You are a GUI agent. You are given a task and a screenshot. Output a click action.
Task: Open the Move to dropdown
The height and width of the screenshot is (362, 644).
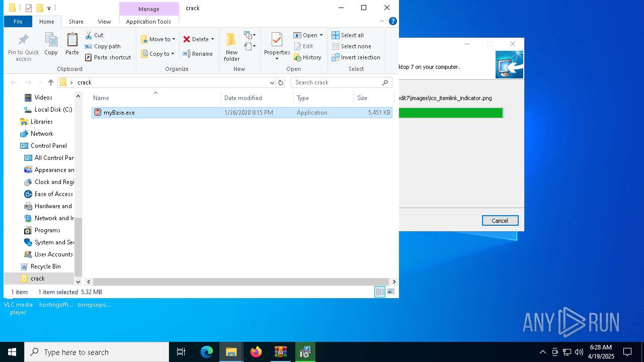point(158,39)
